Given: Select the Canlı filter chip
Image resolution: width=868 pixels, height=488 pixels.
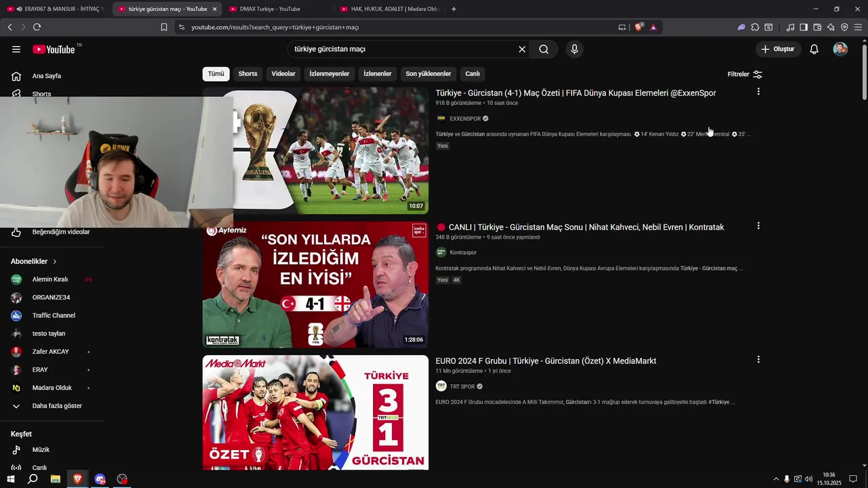Looking at the screenshot, I should coord(473,74).
